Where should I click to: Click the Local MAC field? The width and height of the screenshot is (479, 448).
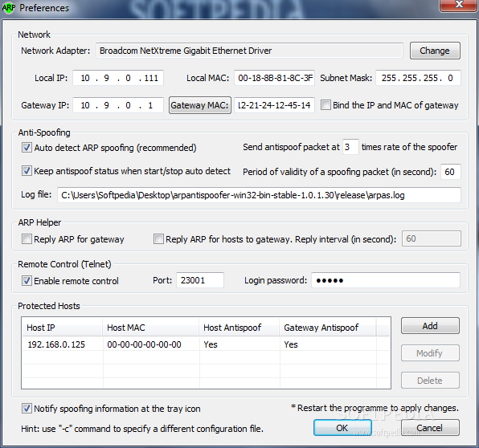coord(274,78)
